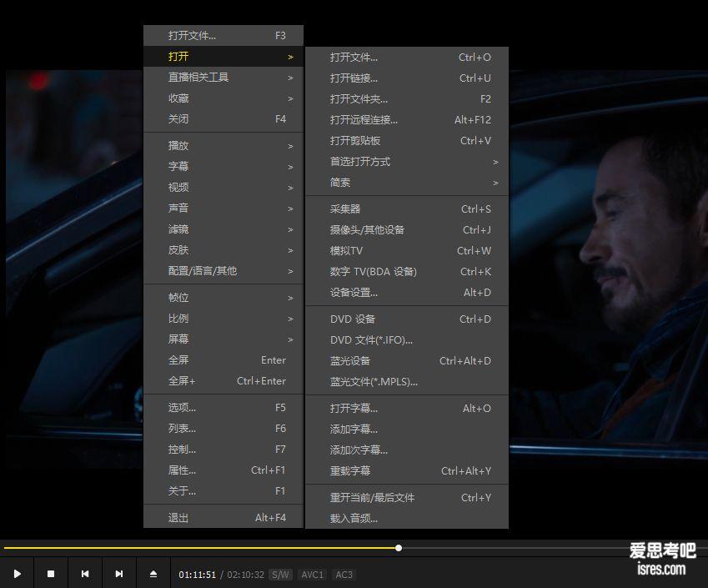Choose 打开链接... in submenu

[x=407, y=78]
